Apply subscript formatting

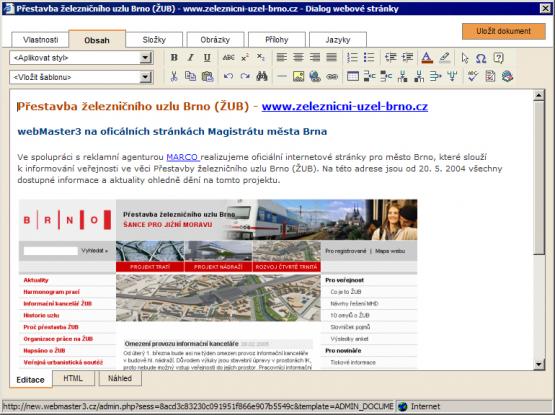pyautogui.click(x=261, y=57)
